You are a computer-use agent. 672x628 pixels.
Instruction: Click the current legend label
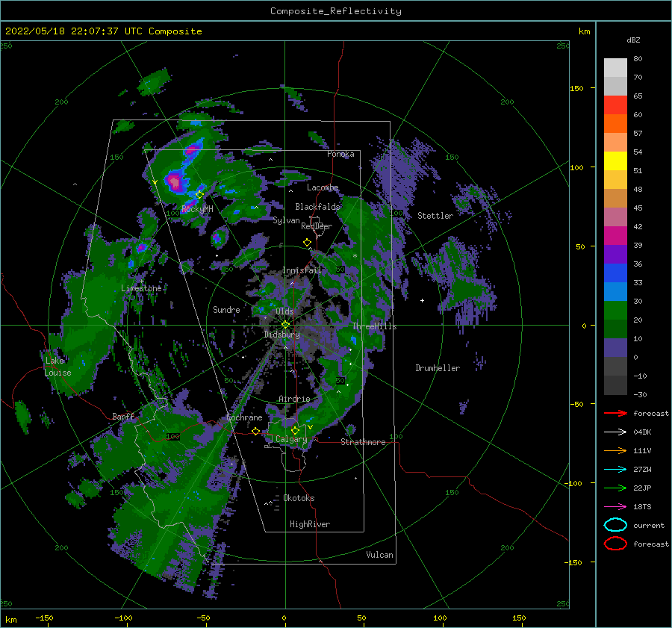tap(649, 525)
